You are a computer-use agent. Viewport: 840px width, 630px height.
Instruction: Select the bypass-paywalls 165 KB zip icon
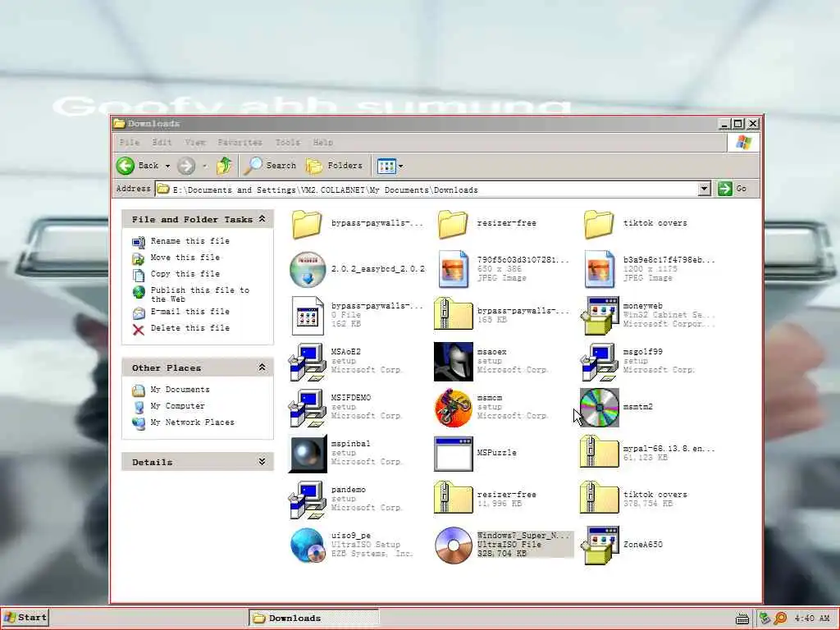point(453,314)
